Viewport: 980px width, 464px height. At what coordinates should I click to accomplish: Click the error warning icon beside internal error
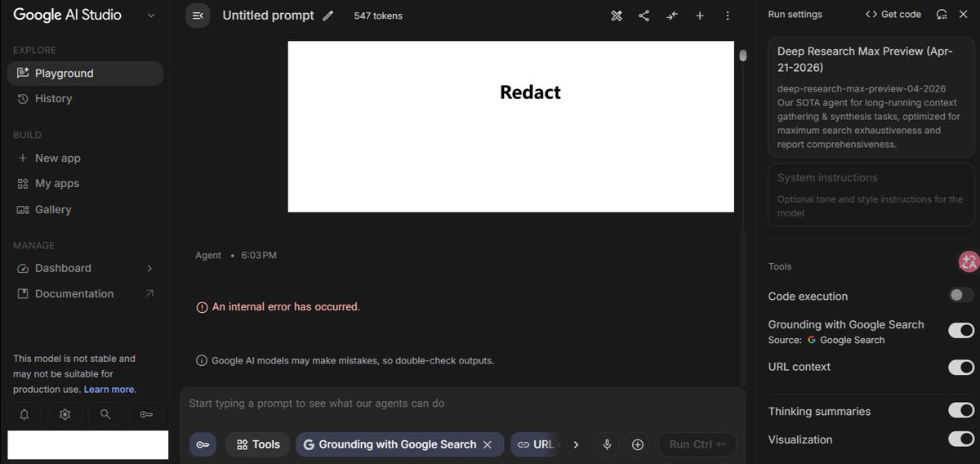pos(202,307)
